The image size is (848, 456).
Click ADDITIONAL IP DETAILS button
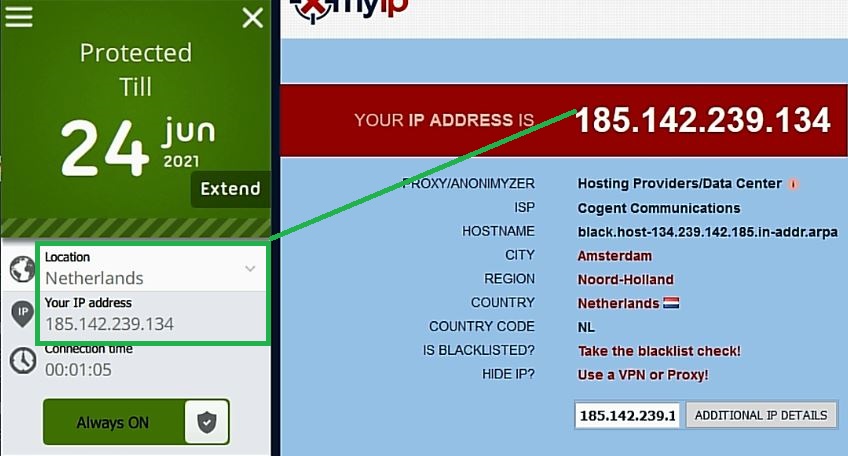coord(761,415)
